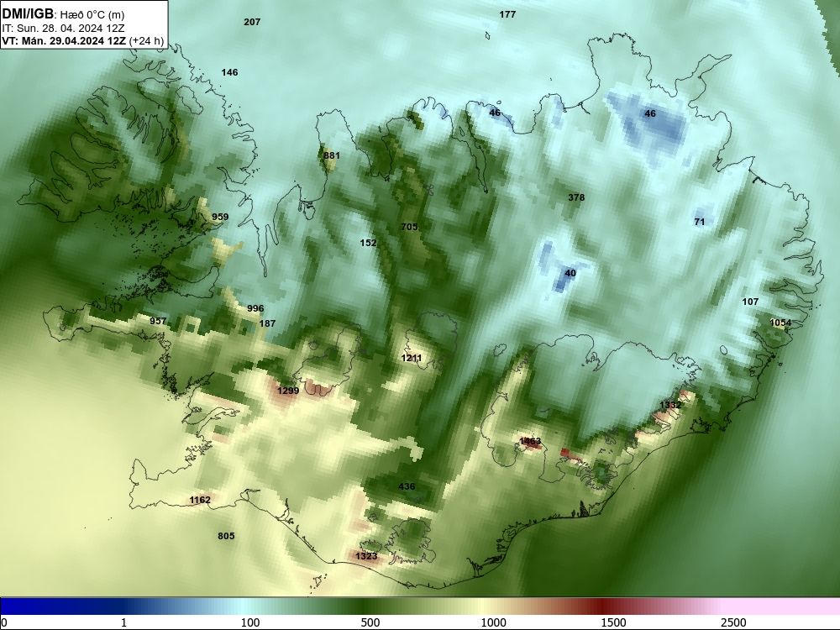This screenshot has width=840, height=630.
Task: Click the 1000 tick on the color scale
Action: pos(493,622)
